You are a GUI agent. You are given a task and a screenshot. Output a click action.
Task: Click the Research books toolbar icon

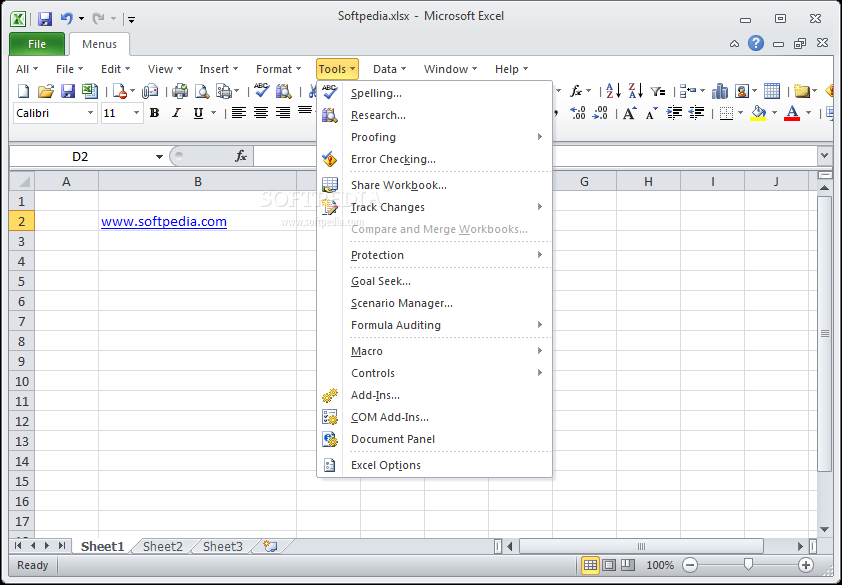(x=284, y=91)
